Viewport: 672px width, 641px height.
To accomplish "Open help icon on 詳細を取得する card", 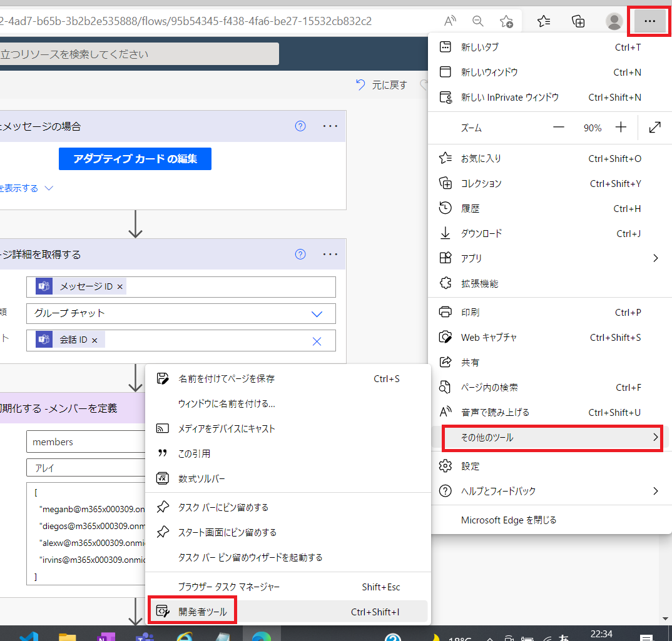I will 300,254.
